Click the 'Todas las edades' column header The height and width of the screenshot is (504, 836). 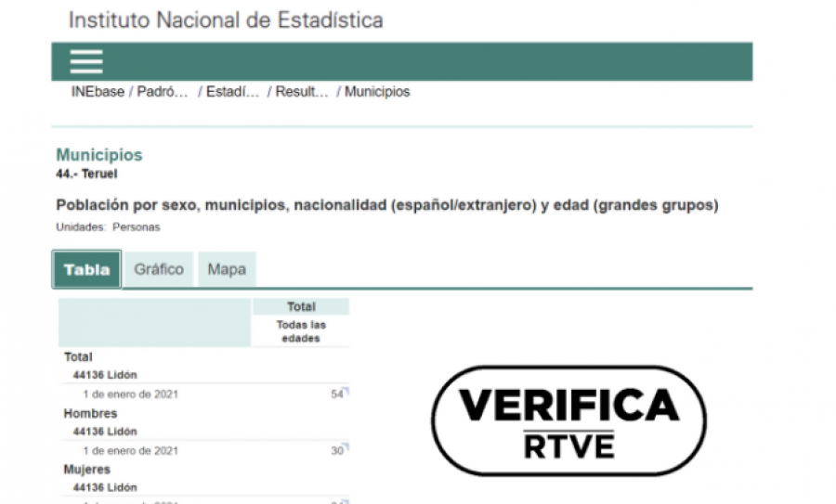pyautogui.click(x=301, y=331)
